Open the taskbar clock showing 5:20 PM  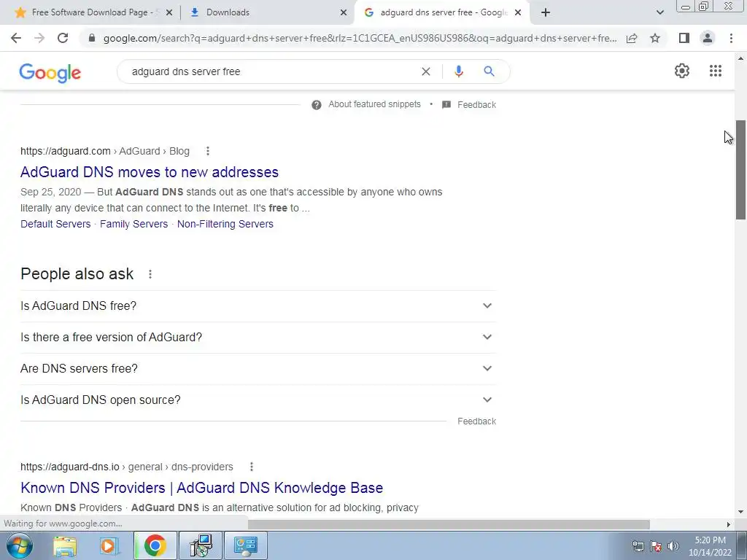(x=710, y=546)
